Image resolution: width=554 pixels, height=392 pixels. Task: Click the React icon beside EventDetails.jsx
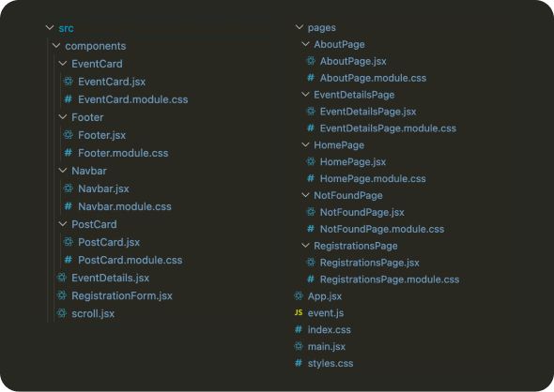62,278
